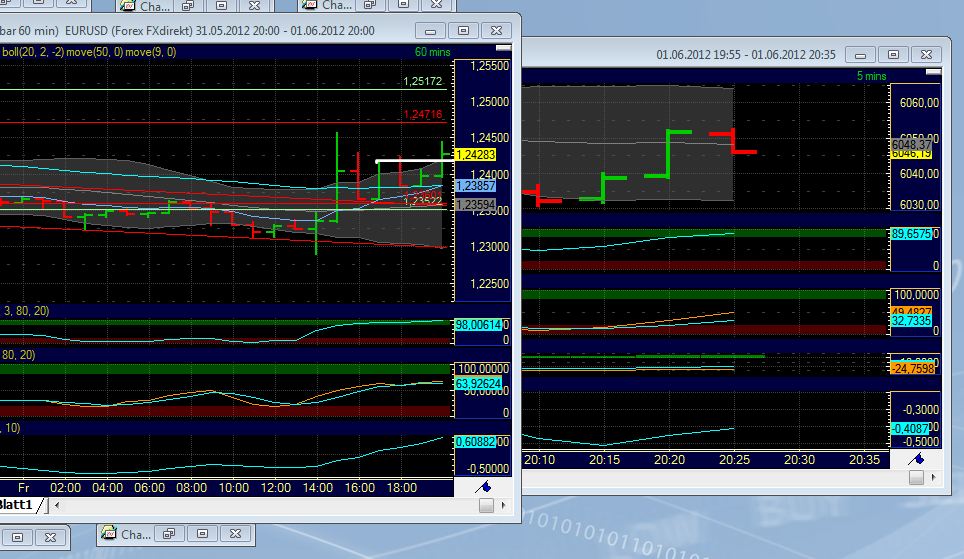Click the 60 mins timeframe label
964x559 pixels.
(x=432, y=52)
